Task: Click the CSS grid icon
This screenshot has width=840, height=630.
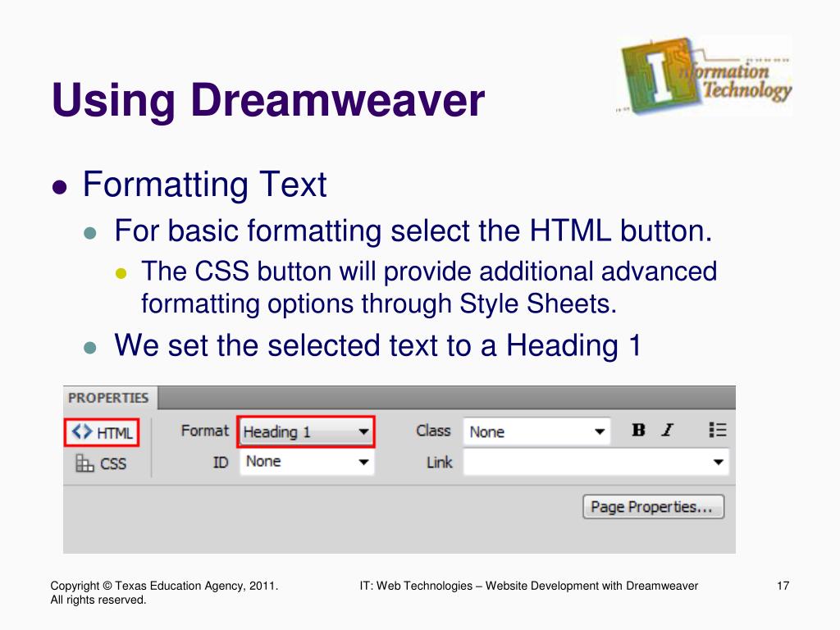Action: [84, 463]
